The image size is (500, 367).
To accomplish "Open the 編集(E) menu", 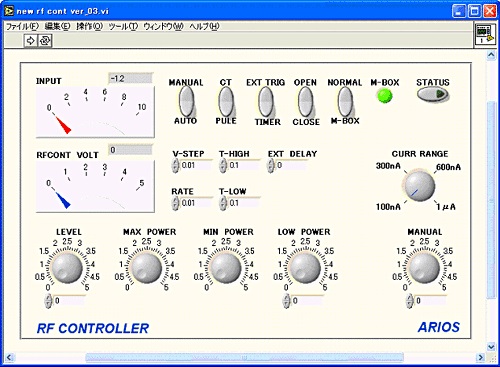I will pos(57,26).
